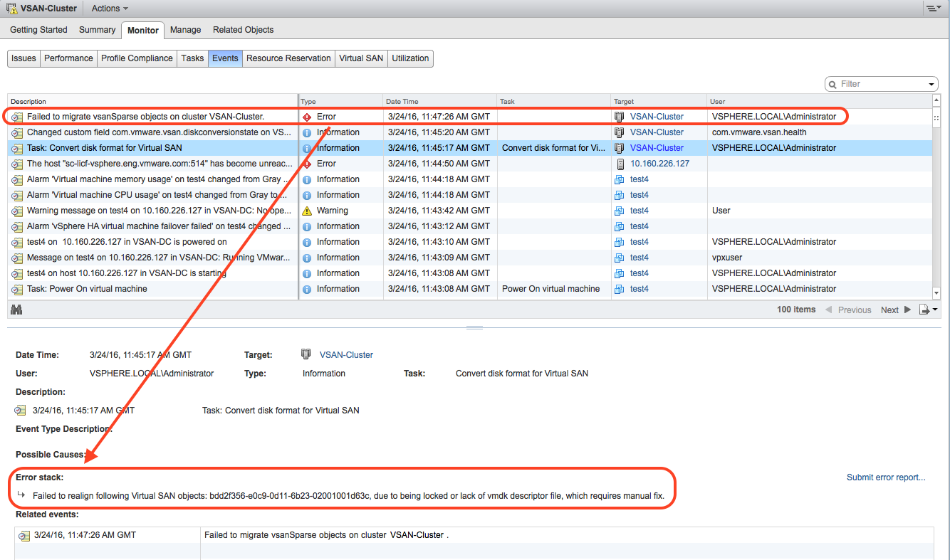The width and height of the screenshot is (950, 560).
Task: Select the Performance sub-tab
Action: point(68,58)
